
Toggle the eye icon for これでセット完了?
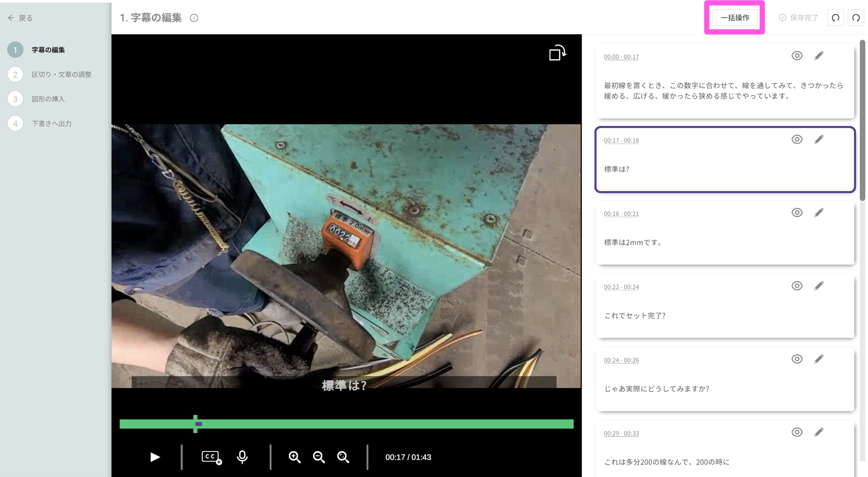(x=797, y=286)
